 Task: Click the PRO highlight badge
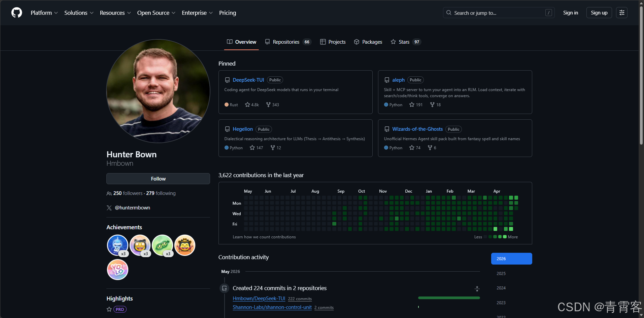(x=120, y=309)
